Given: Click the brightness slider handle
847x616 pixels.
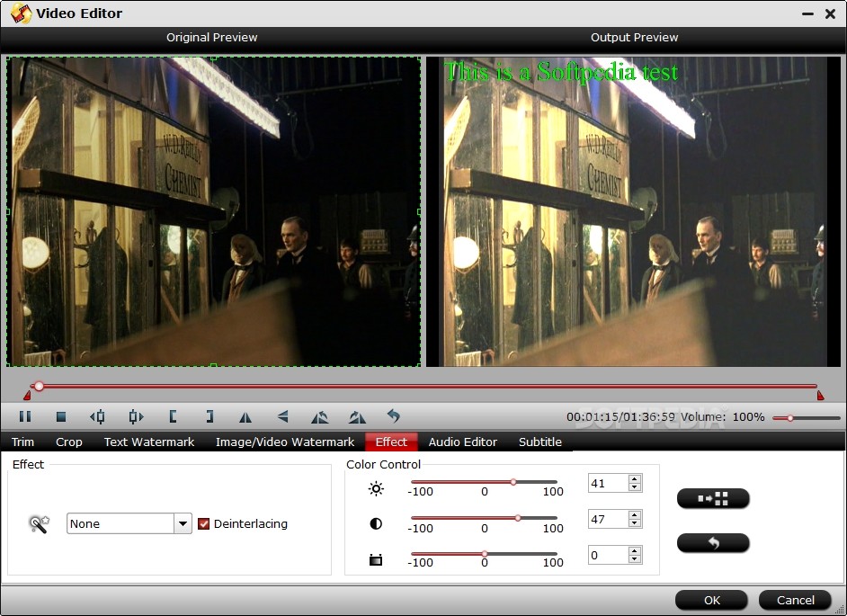Looking at the screenshot, I should (x=513, y=482).
